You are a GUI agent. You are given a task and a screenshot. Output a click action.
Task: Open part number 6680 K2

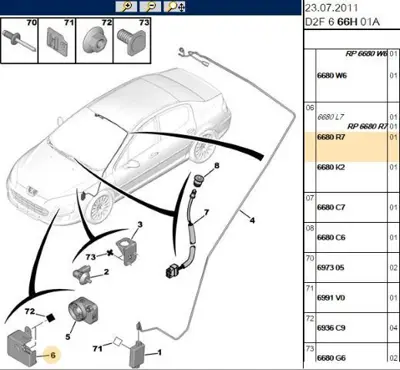(x=331, y=167)
